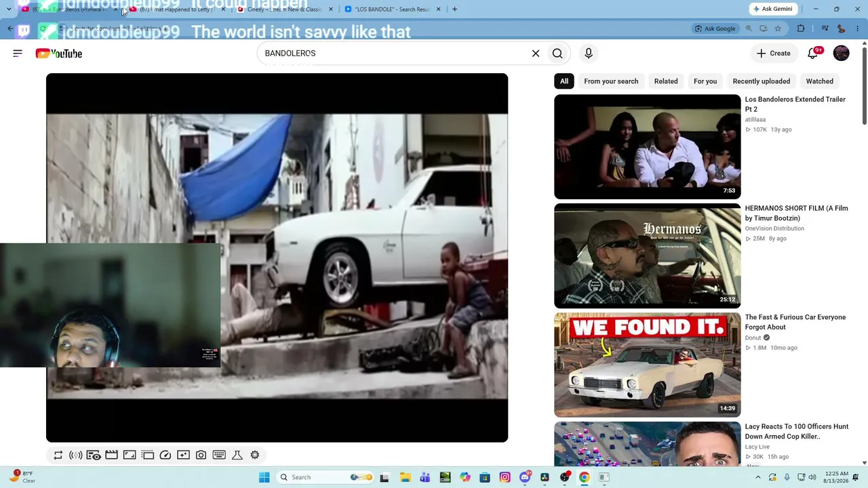
Task: Visit the Lacy Live channel
Action: [757, 447]
